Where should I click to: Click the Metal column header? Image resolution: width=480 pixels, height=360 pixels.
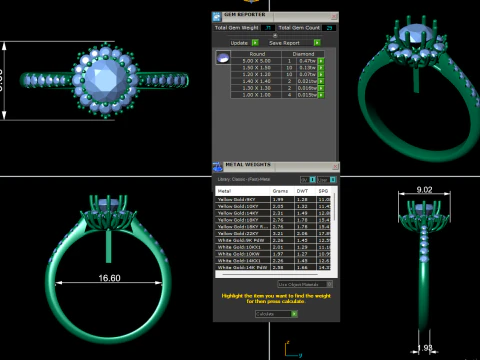pos(242,191)
